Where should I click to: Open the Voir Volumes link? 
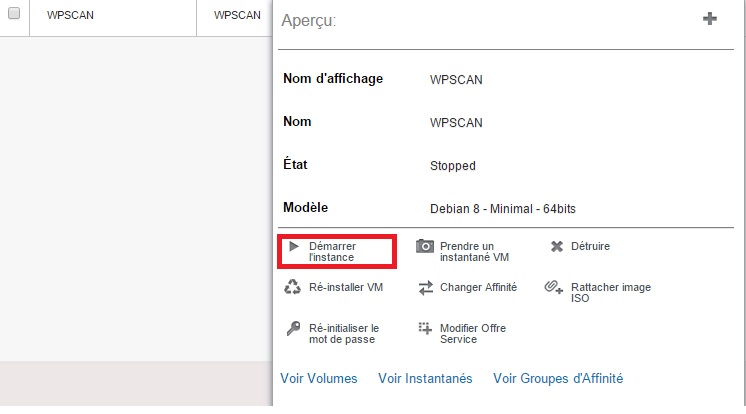tap(320, 378)
